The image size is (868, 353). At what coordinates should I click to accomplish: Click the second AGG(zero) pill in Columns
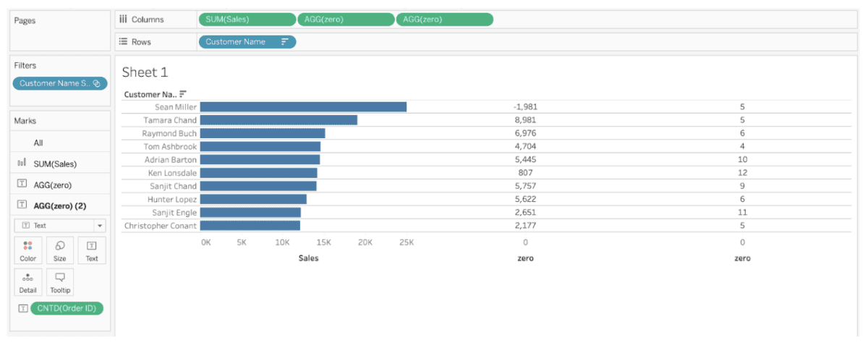pyautogui.click(x=445, y=20)
